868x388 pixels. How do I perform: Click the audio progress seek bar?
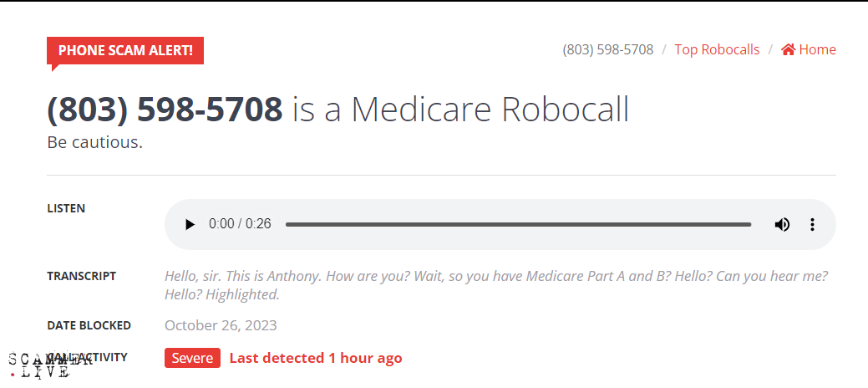point(518,225)
